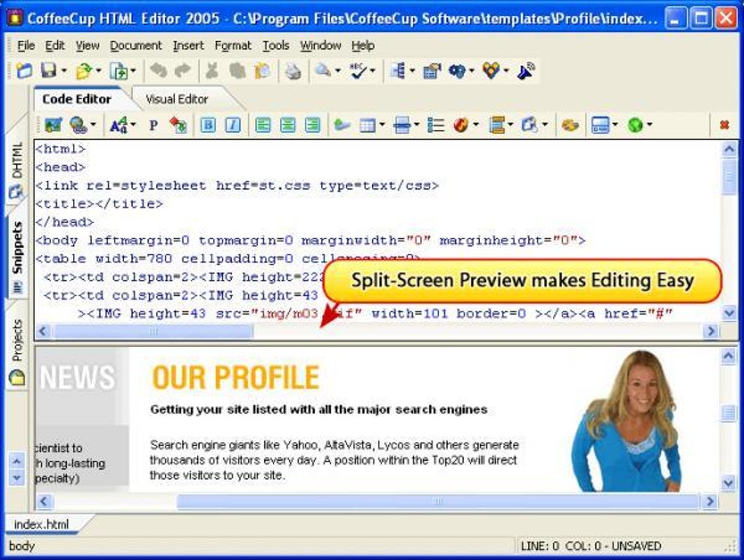Screen dimensions: 744x560
Task: Expand the green globe dropdown arrow
Action: [x=650, y=125]
